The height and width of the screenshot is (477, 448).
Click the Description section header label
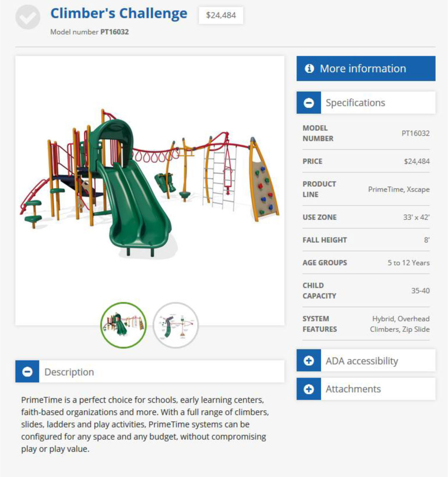(x=69, y=372)
